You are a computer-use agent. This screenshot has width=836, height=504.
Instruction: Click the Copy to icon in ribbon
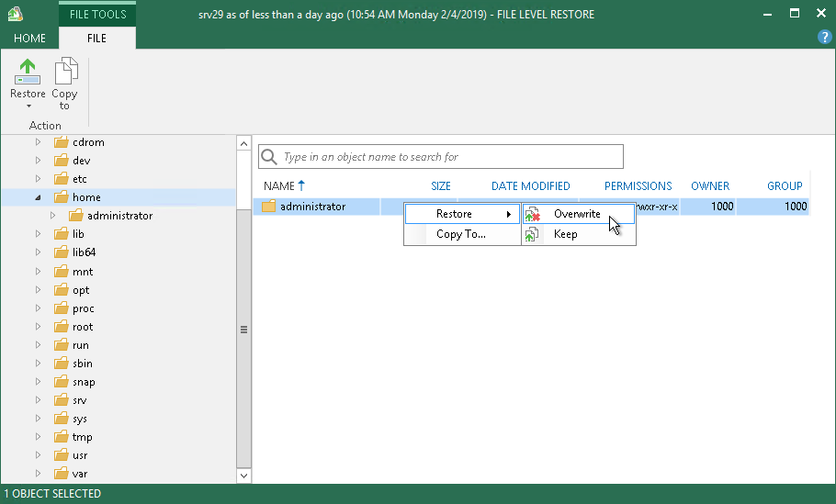click(x=66, y=71)
